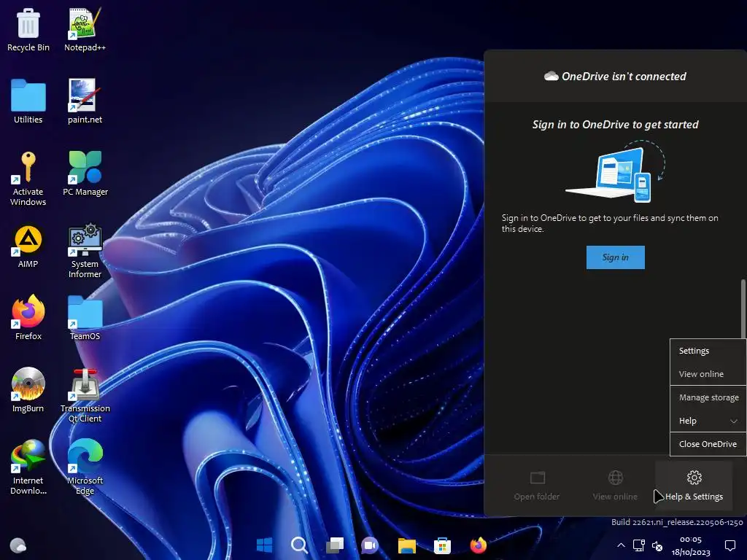Select the System Informer desktop shortcut

85,251
